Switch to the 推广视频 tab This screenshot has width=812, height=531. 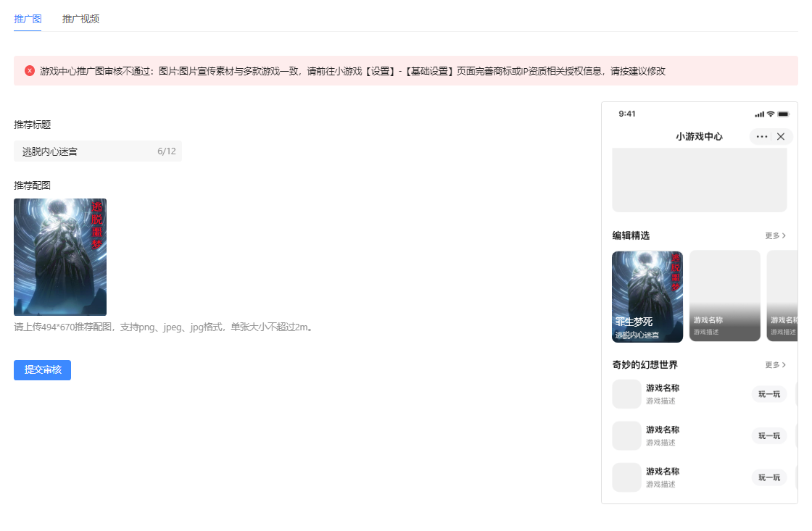[80, 19]
